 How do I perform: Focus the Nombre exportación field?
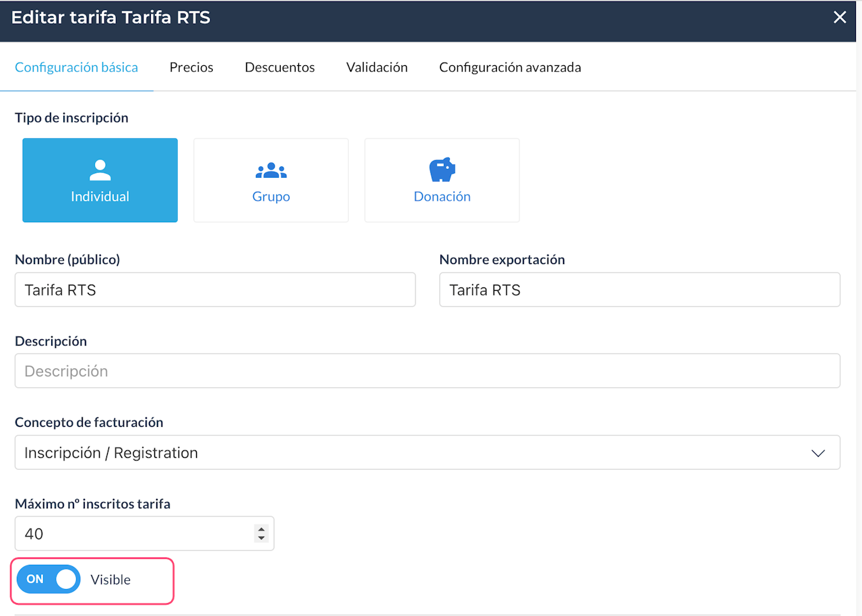[640, 289]
